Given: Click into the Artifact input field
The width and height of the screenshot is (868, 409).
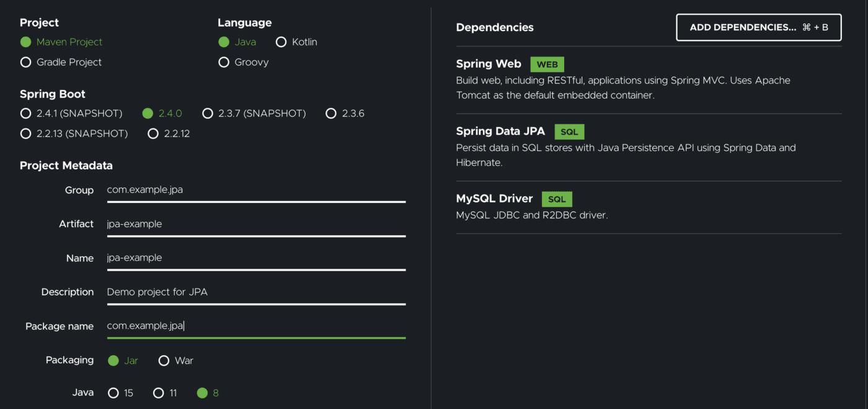Looking at the screenshot, I should (256, 225).
